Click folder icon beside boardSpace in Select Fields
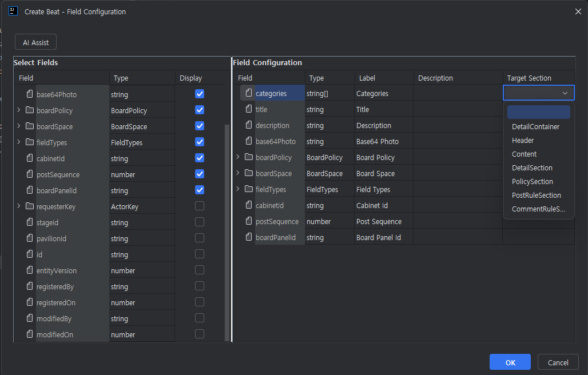The height and width of the screenshot is (375, 588). tap(30, 126)
